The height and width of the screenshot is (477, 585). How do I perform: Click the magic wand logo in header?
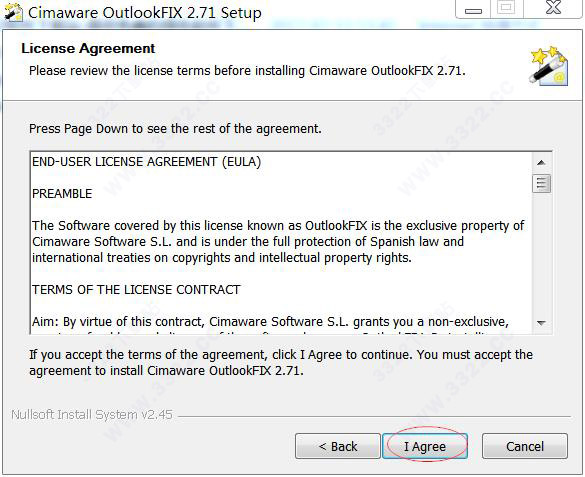coord(549,66)
